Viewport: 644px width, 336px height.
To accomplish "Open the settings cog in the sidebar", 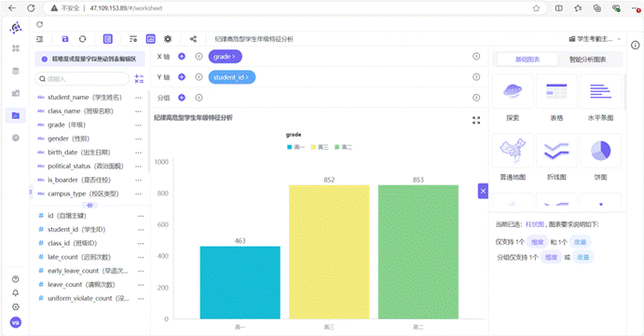I will coord(16,307).
